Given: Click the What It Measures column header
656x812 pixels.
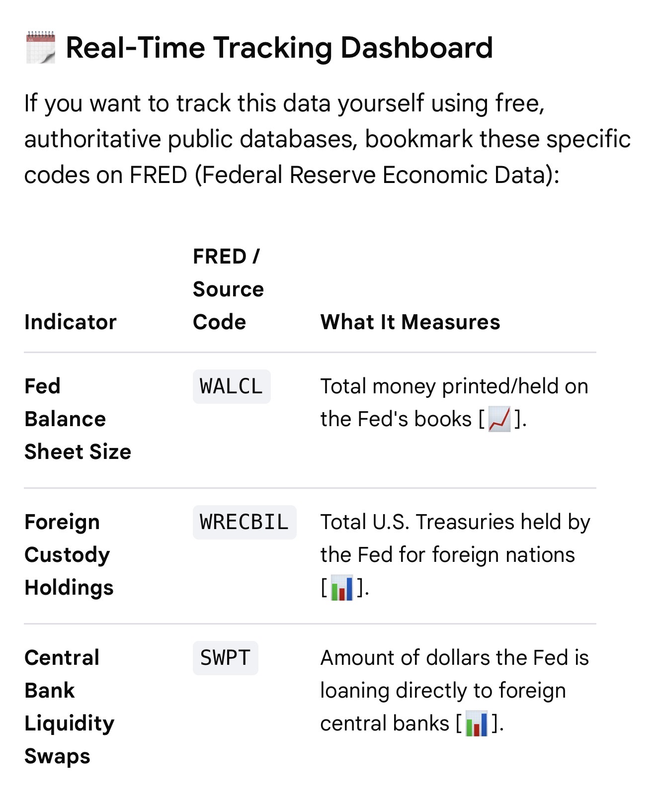Looking at the screenshot, I should coord(410,322).
